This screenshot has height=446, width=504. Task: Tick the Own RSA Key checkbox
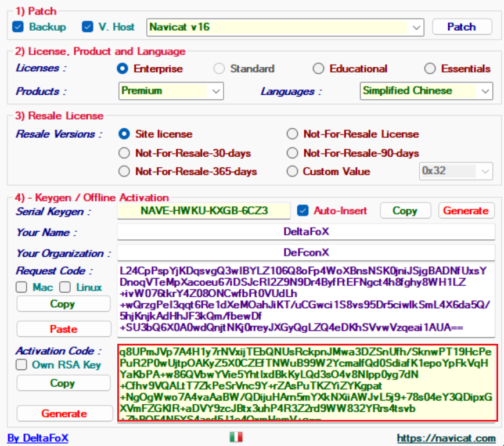[21, 365]
